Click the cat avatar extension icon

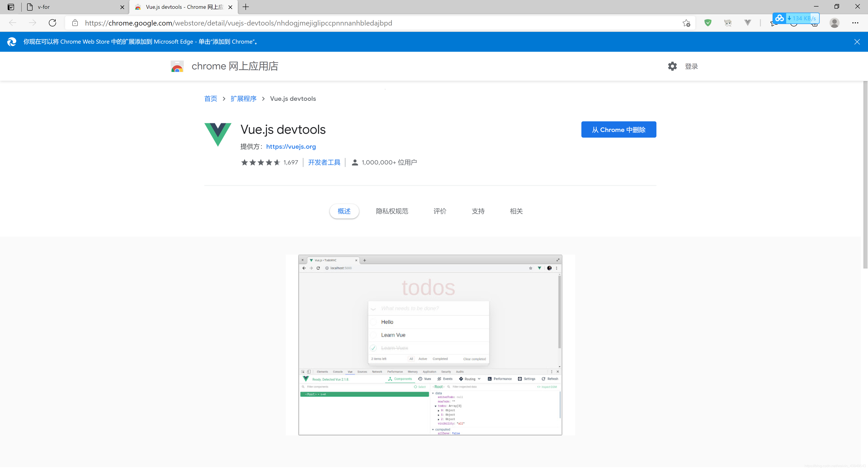click(x=727, y=23)
